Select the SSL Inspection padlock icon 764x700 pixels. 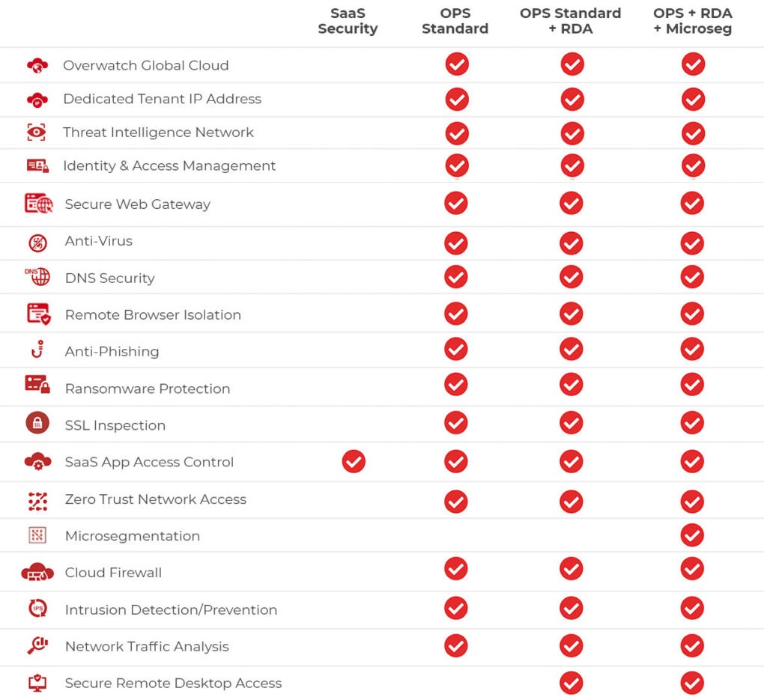pos(37,423)
